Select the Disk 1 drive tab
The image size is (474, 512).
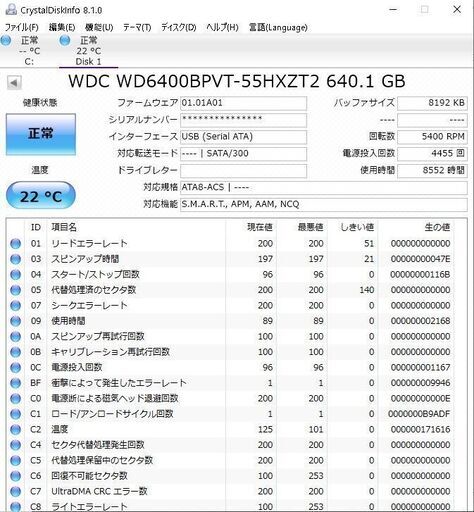point(88,51)
